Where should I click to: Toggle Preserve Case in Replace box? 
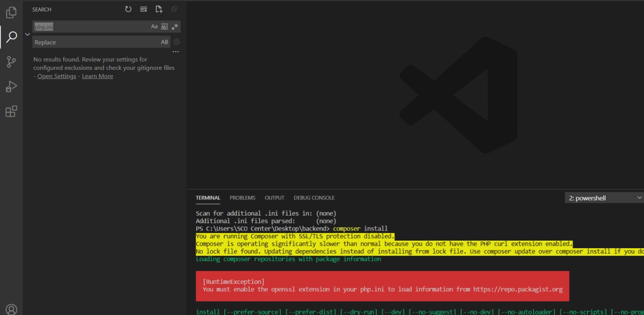(165, 42)
